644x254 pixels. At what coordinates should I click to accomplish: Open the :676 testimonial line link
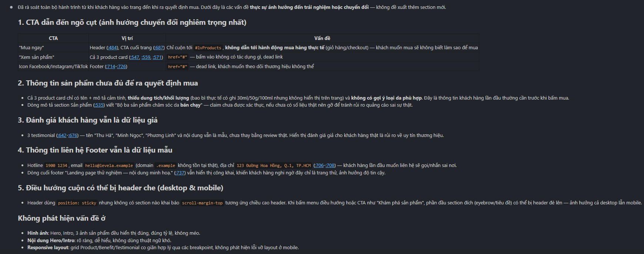73,136
